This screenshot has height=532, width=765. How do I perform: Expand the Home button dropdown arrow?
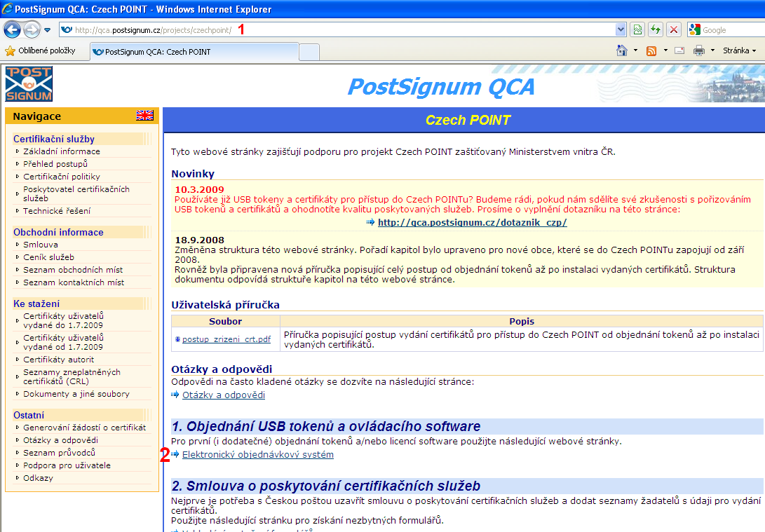coord(635,50)
